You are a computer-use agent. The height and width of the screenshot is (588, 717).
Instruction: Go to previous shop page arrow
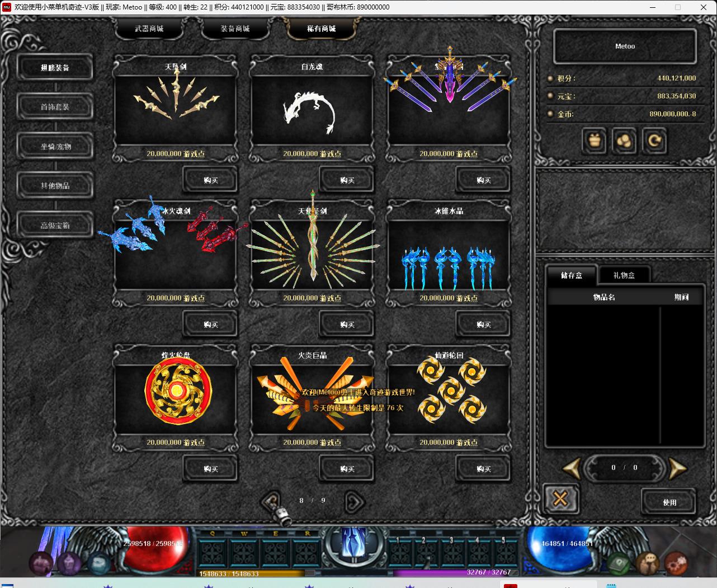(x=272, y=501)
